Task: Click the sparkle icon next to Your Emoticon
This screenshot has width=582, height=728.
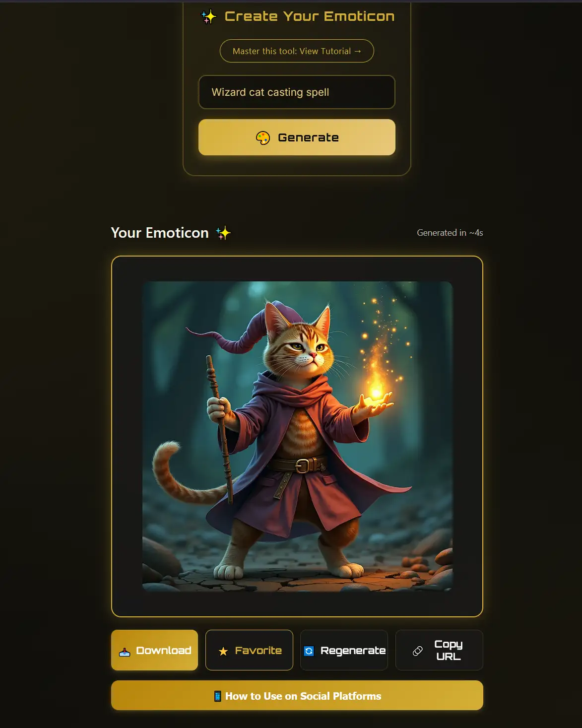Action: pos(223,233)
